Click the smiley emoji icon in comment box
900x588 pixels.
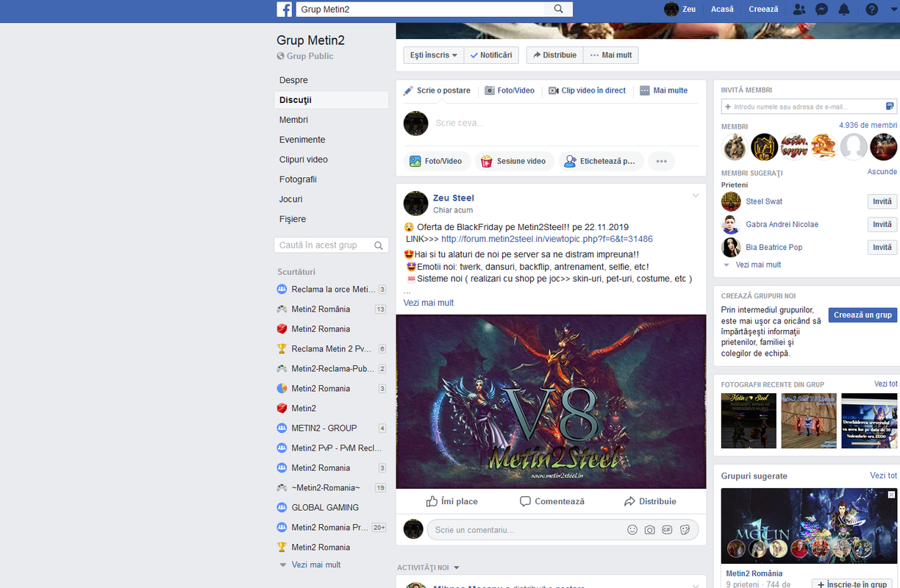click(x=632, y=529)
